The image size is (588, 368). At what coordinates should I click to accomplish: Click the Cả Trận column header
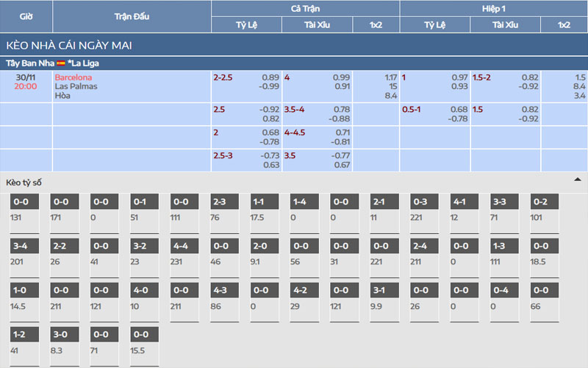[x=305, y=8]
